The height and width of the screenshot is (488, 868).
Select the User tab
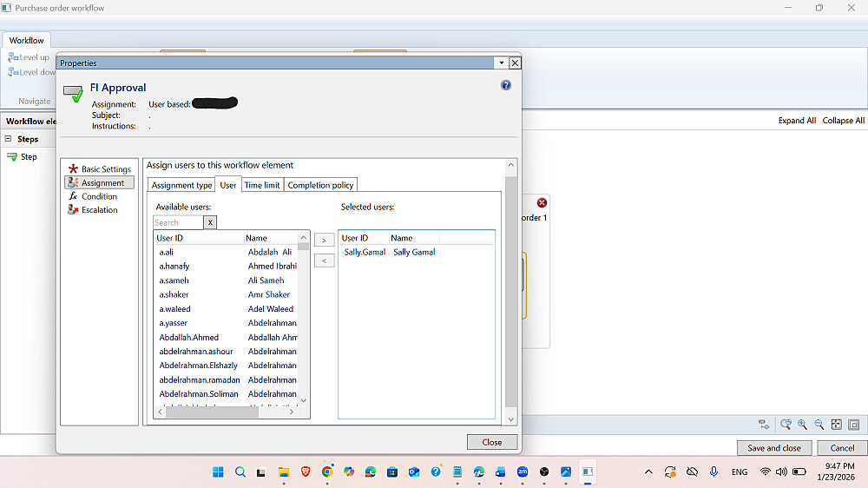[228, 185]
